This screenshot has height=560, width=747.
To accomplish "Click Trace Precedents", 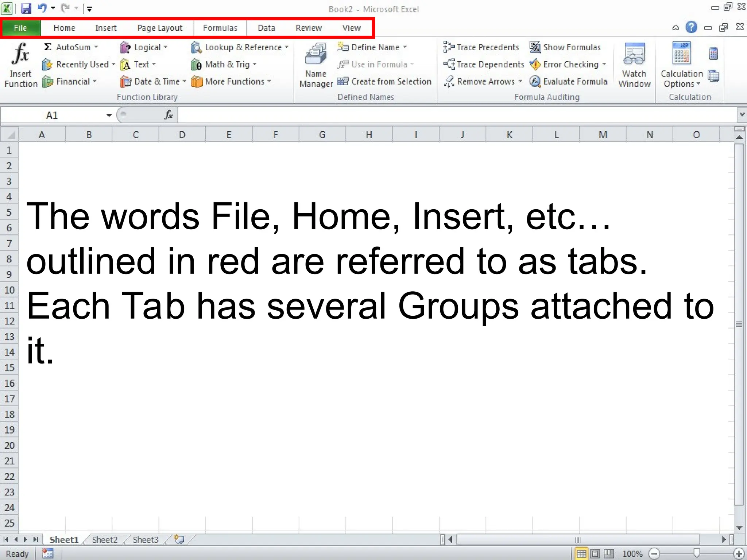I will (x=481, y=47).
